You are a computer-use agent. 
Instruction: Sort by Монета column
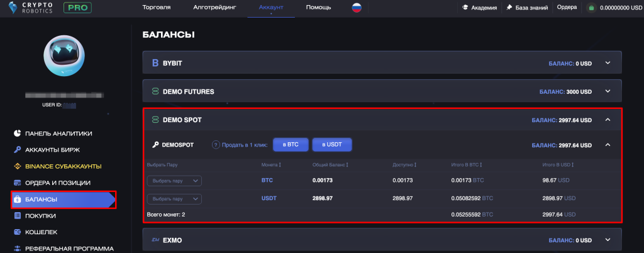(x=271, y=165)
